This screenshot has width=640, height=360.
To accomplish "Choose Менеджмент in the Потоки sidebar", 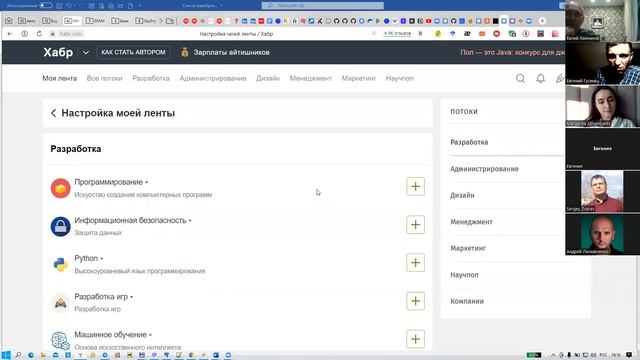I will 471,222.
